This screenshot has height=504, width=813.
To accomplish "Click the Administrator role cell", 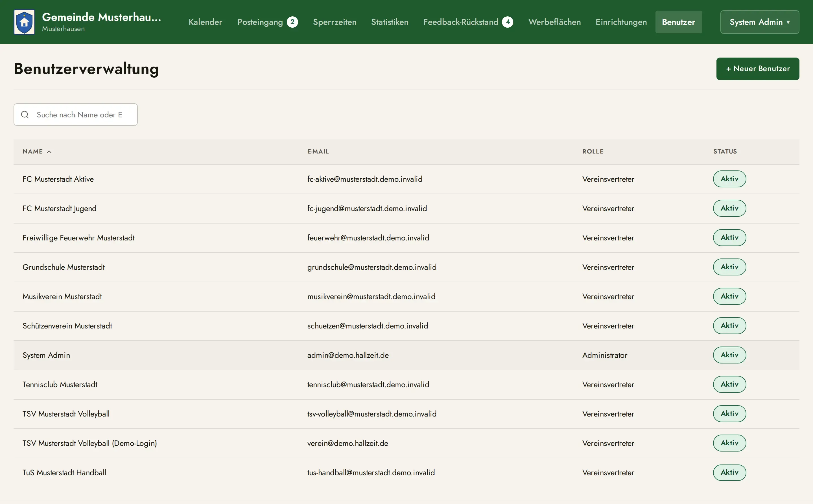I will point(605,355).
